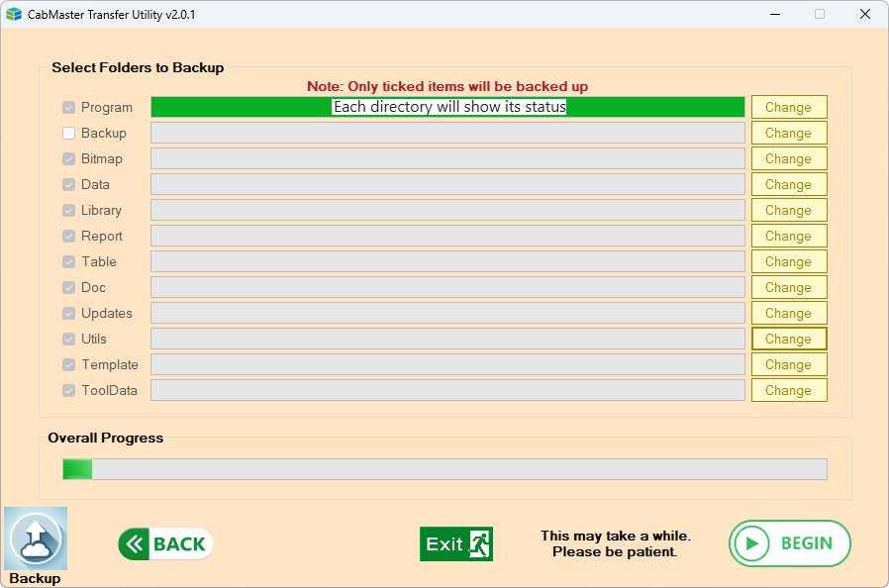This screenshot has height=588, width=889.
Task: Click the Program directory status bar
Action: pos(446,107)
